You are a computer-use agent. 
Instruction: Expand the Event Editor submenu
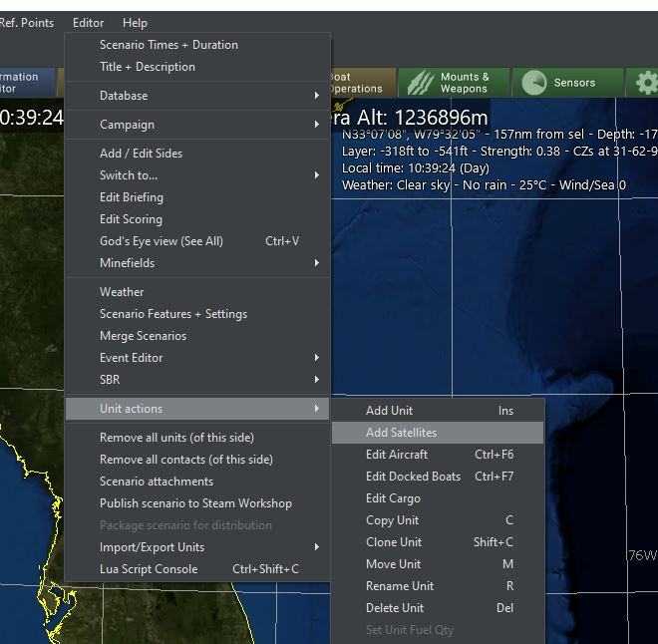point(197,358)
